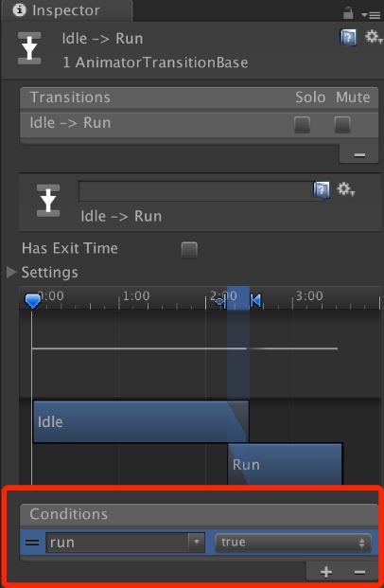Image resolution: width=384 pixels, height=588 pixels.
Task: Remove the transition using the minus button under Transitions
Action: [x=359, y=154]
